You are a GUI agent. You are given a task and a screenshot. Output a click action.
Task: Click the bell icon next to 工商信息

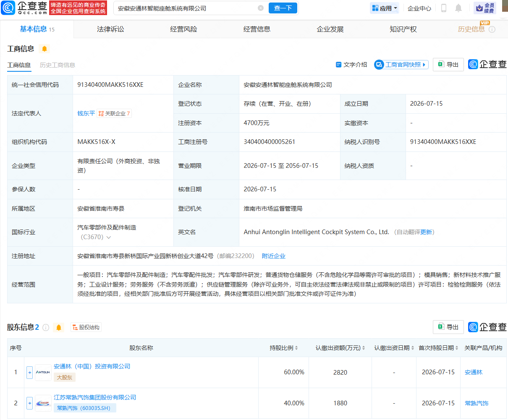(44, 49)
